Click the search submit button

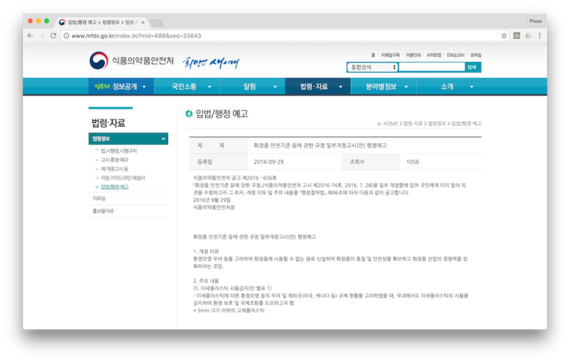473,67
